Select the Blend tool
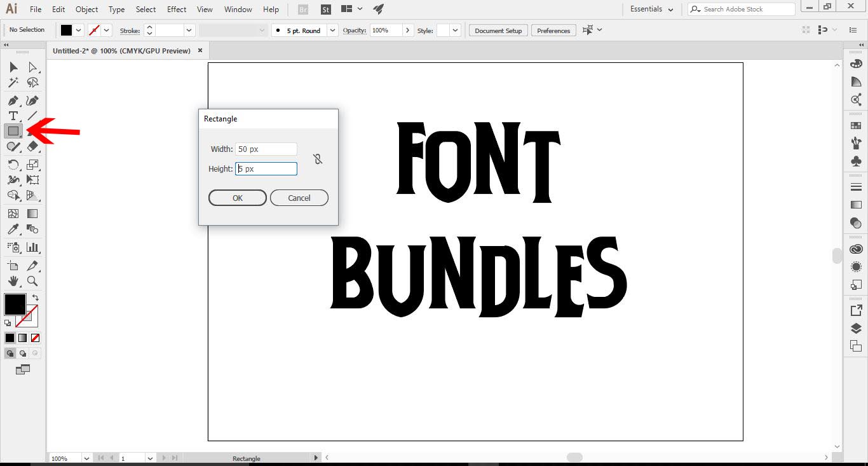Image resolution: width=868 pixels, height=466 pixels. [32, 229]
